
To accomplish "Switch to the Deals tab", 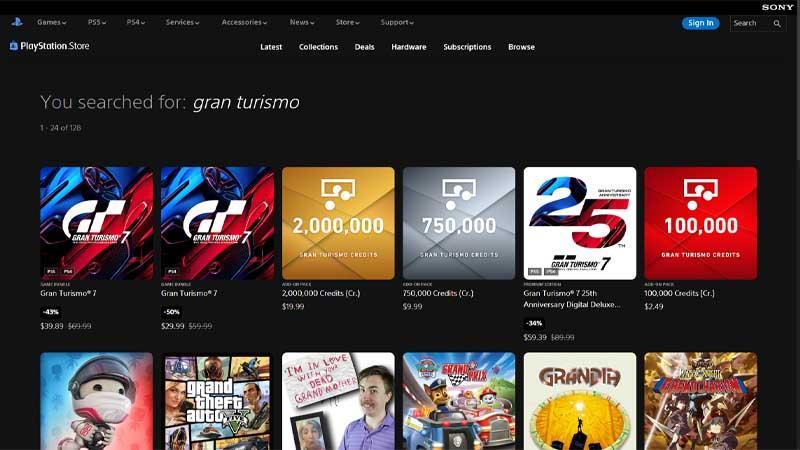I will tap(364, 47).
